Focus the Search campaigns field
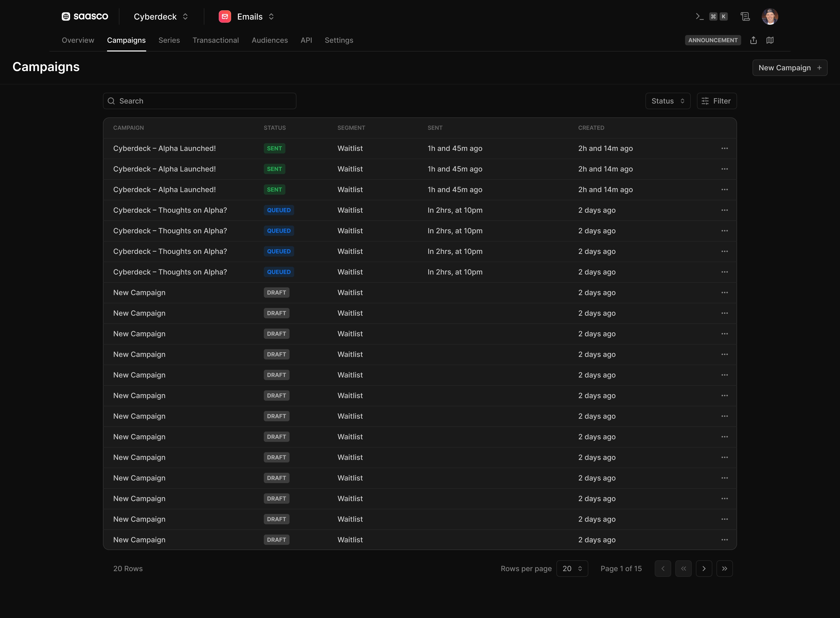The width and height of the screenshot is (840, 618). [200, 101]
